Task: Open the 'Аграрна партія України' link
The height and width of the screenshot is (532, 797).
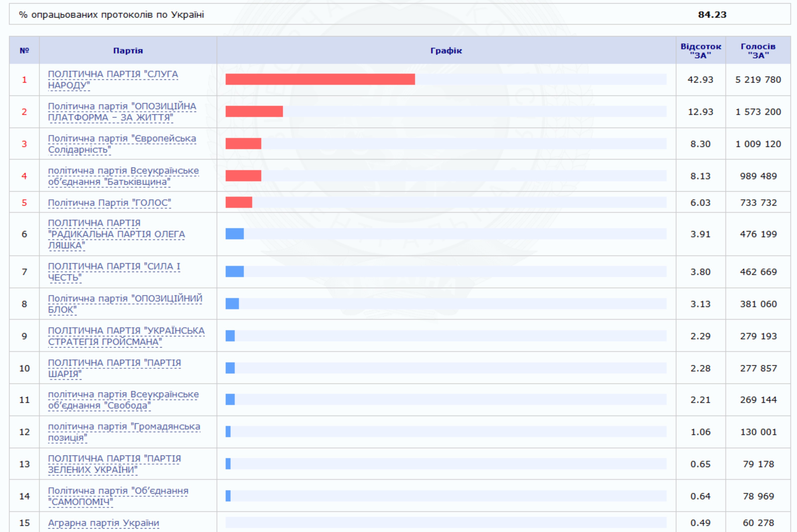Action: tap(103, 523)
